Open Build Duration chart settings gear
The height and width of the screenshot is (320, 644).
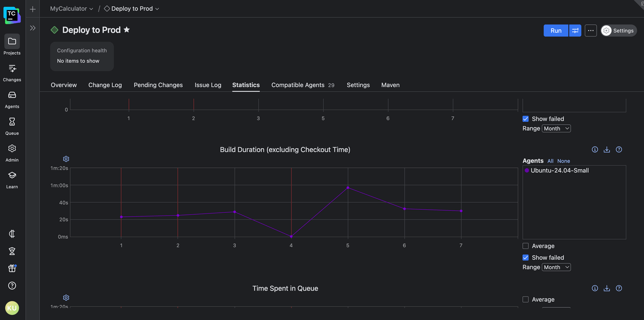coord(66,159)
